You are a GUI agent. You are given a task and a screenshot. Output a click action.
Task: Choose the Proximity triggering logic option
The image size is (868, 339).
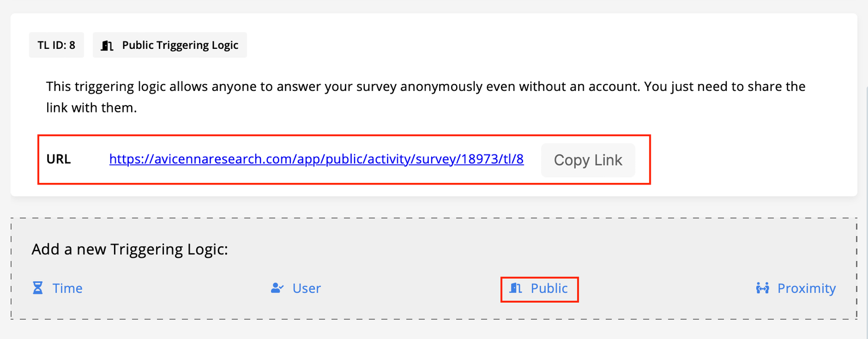(x=806, y=288)
